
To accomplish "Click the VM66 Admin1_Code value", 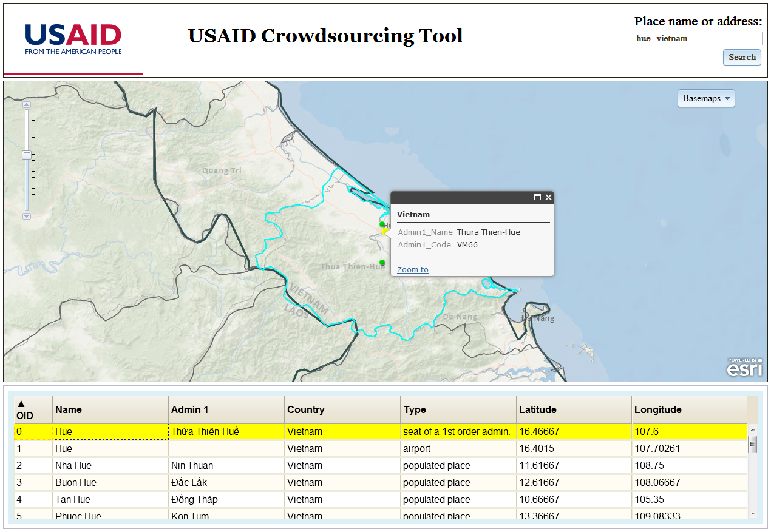I will [x=467, y=245].
